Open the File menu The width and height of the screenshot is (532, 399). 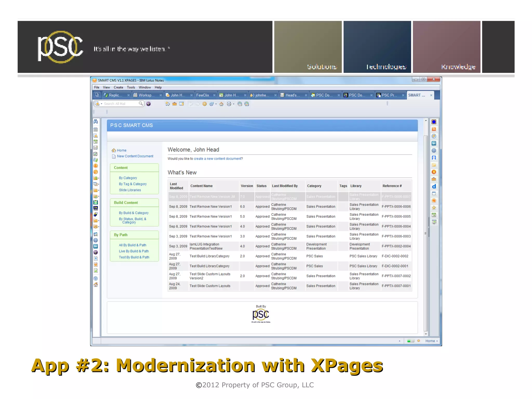point(97,87)
